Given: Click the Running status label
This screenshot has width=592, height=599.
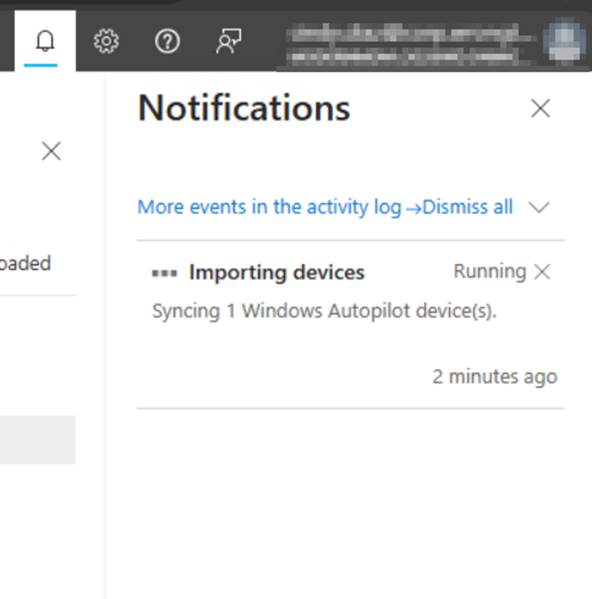Looking at the screenshot, I should [490, 272].
